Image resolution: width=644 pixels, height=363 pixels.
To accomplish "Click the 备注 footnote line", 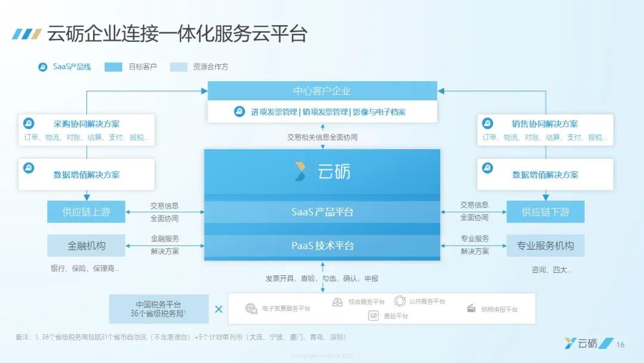I will pos(181,337).
